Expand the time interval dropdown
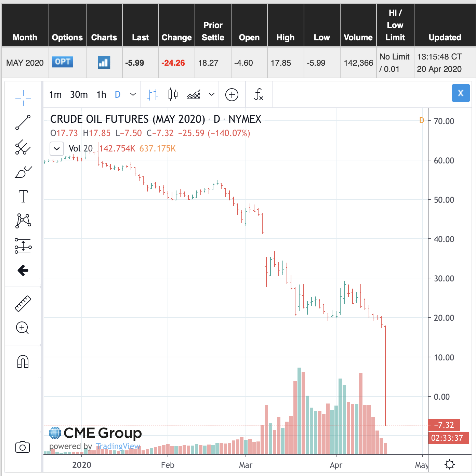The height and width of the screenshot is (476, 476). tap(133, 94)
